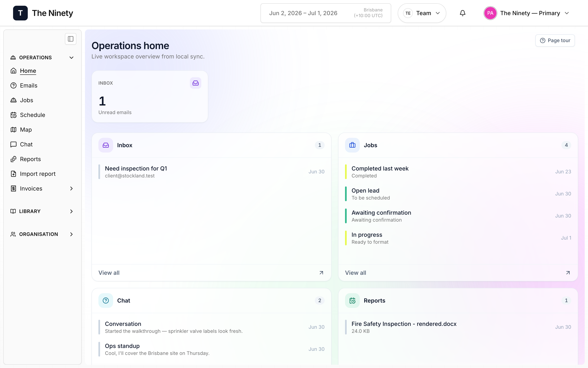Open the Conversation chat thread

tap(211, 327)
